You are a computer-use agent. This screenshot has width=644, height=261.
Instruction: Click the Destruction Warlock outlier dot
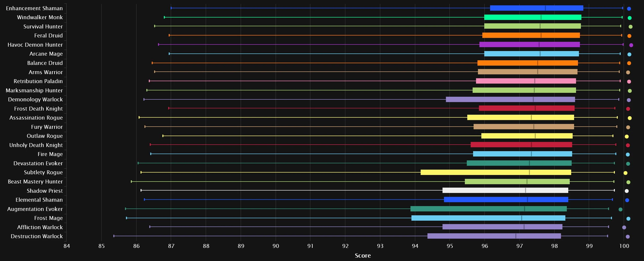point(627,237)
